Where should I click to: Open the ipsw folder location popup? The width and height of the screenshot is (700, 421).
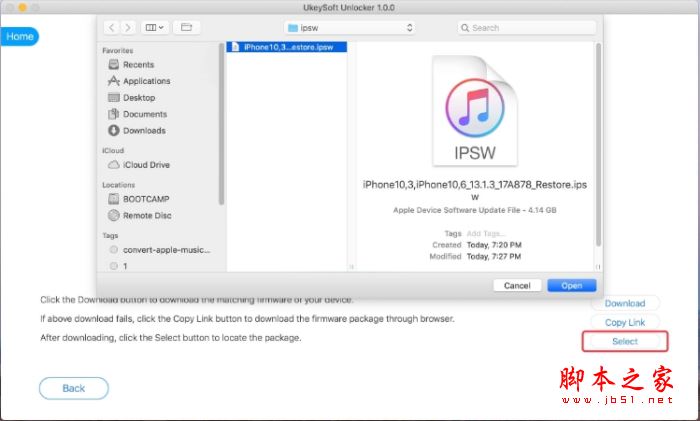[x=350, y=28]
